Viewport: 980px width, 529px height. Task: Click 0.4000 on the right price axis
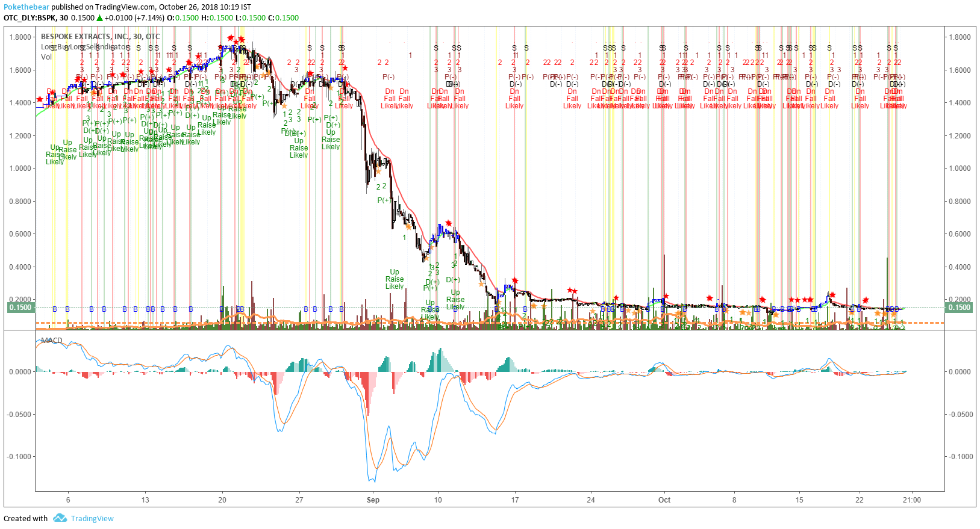960,267
